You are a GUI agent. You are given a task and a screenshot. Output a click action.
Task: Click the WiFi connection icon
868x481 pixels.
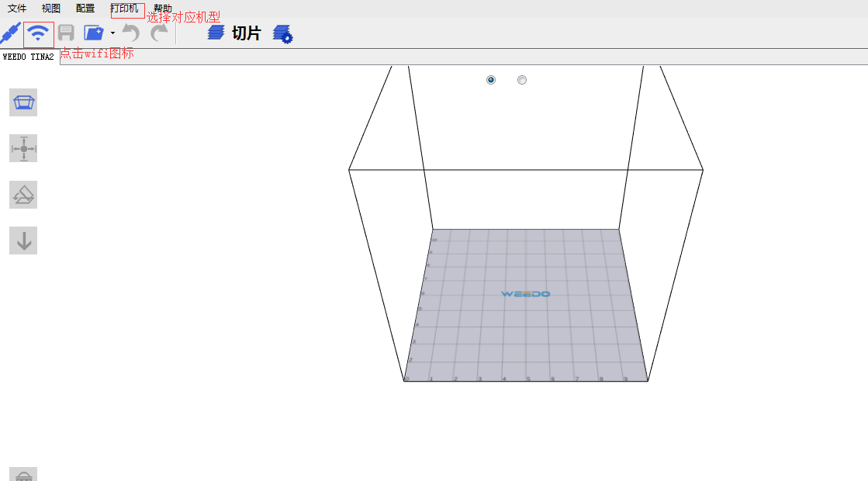point(38,33)
